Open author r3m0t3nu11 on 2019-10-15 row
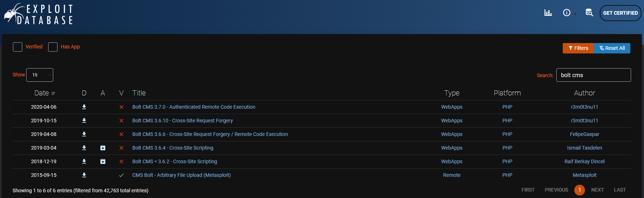Screen dimensions: 644x198 pyautogui.click(x=585, y=121)
